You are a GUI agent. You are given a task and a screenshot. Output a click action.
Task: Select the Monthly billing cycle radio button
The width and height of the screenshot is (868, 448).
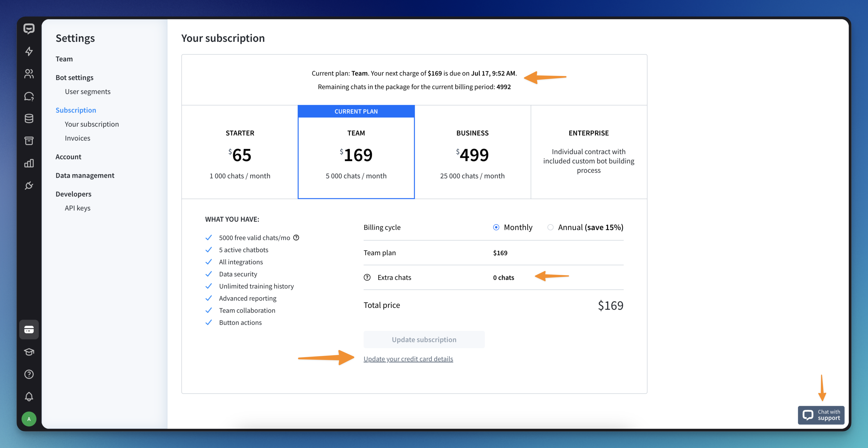pos(495,227)
